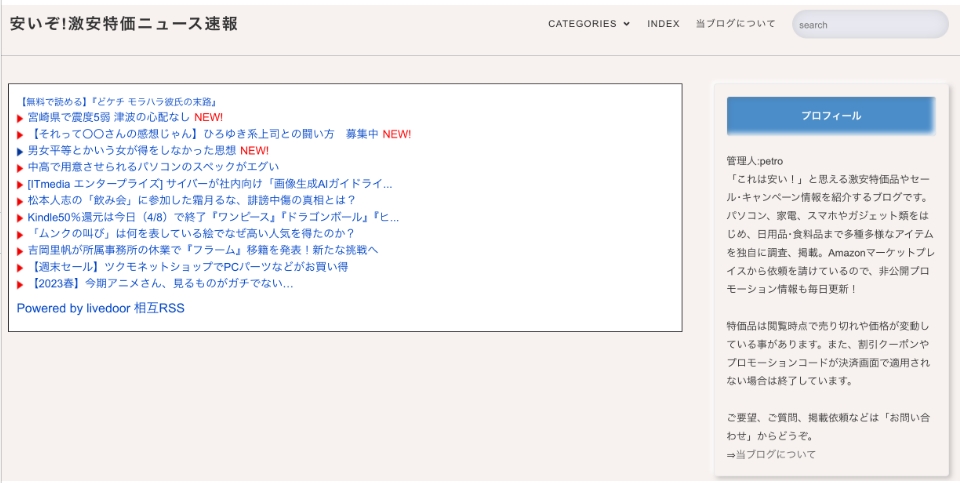This screenshot has height=483, width=960.
Task: Open 【週末セール】ツクモネットショップでPCパーツ link
Action: click(188, 267)
